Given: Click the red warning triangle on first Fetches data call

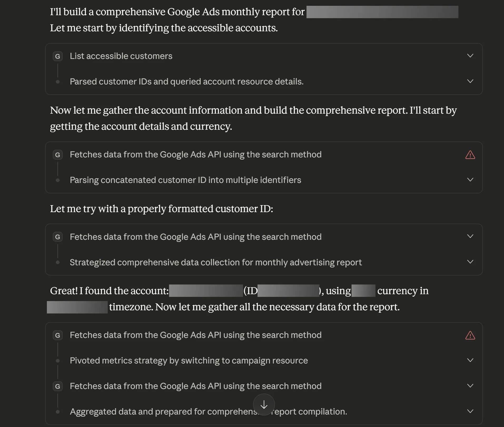Looking at the screenshot, I should (x=470, y=155).
